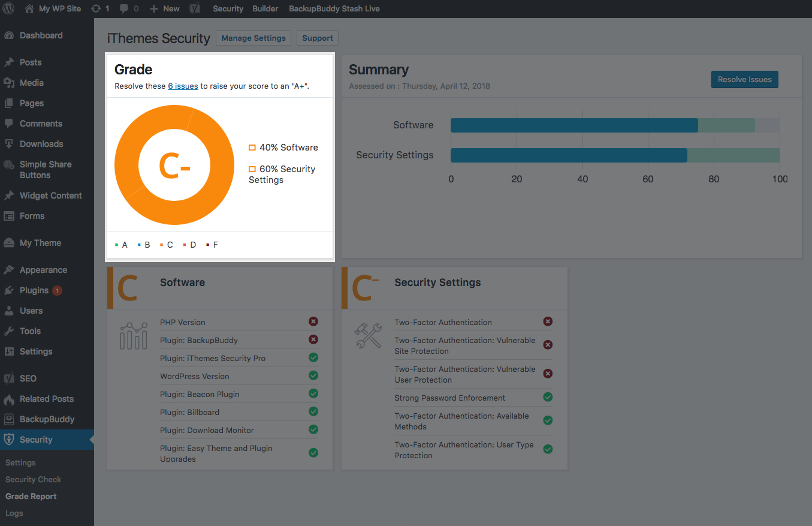Click the red failed icon beside PHP Version
This screenshot has width=812, height=526.
point(313,321)
